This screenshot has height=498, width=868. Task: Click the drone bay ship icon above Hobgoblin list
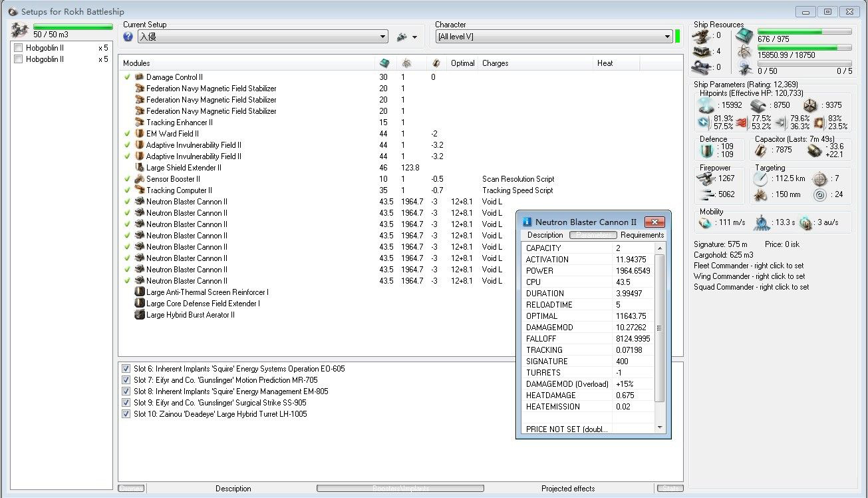pyautogui.click(x=20, y=29)
